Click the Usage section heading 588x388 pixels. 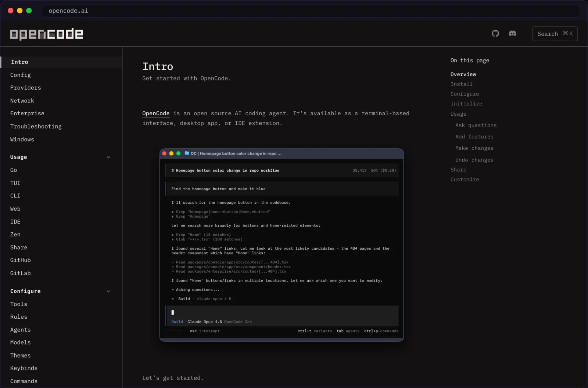coord(19,157)
